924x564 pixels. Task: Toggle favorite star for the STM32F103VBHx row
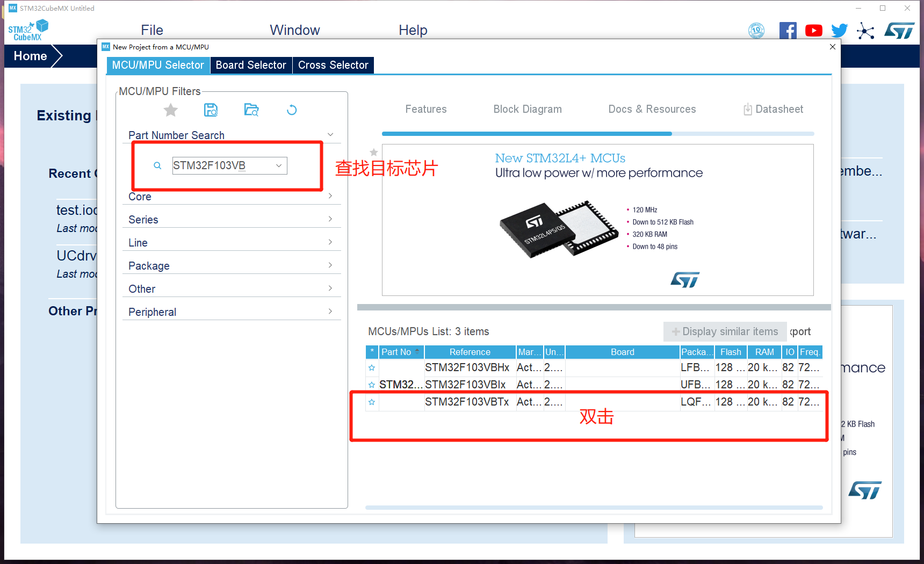372,368
